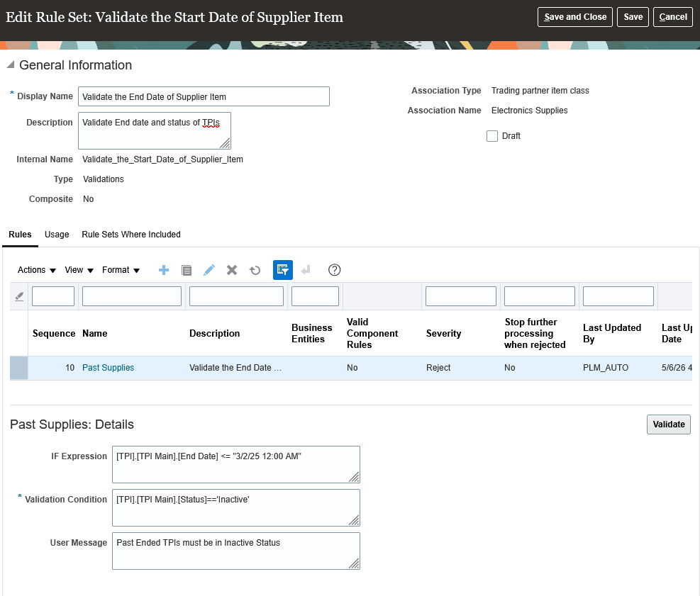
Task: Select the row selector for Past Supplies
Action: [18, 368]
